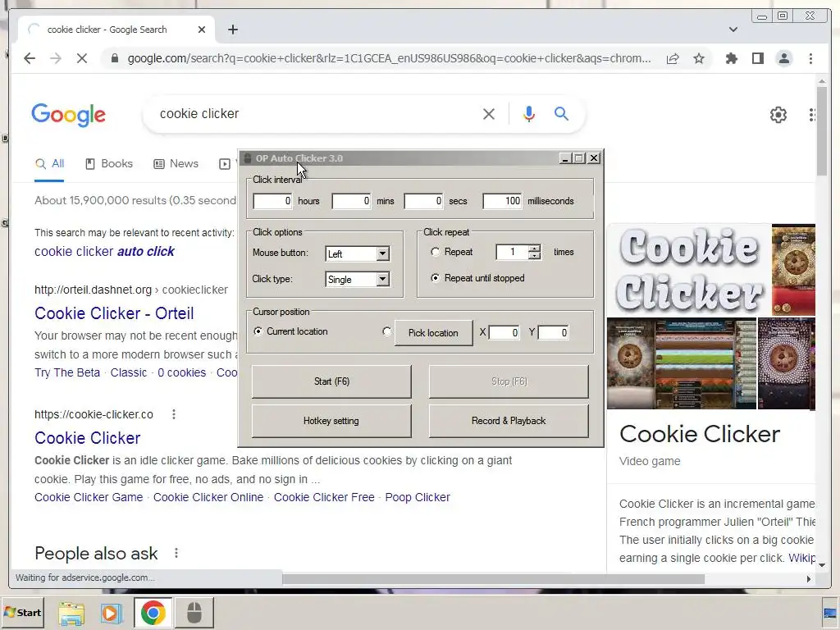Select the Repeat radio button
The height and width of the screenshot is (630, 840).
(x=435, y=252)
